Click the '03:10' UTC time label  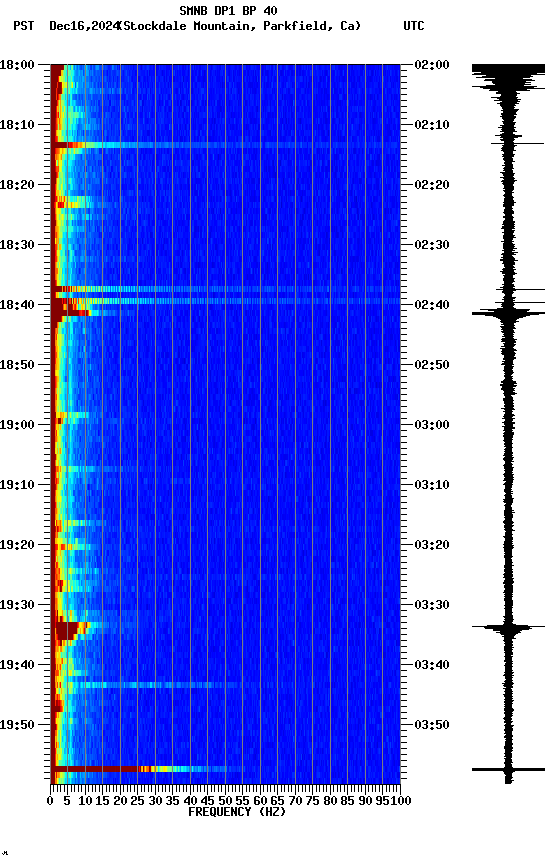432,485
